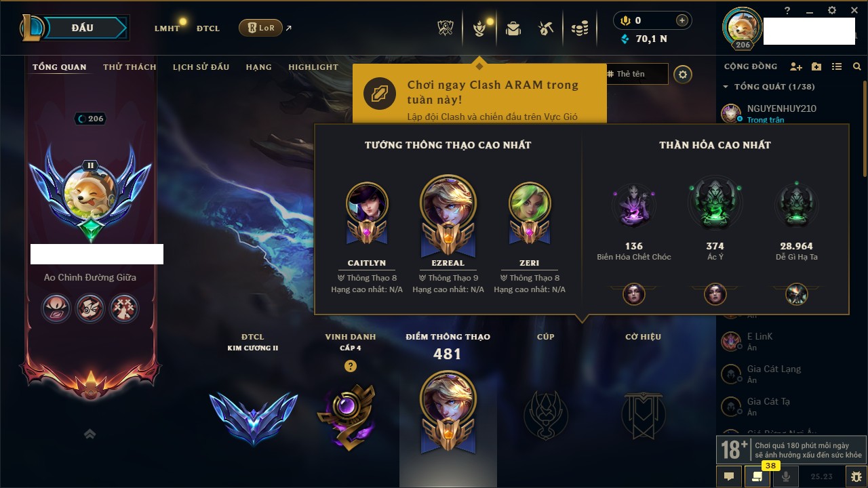Viewport: 868px width, 488px height.
Task: Click the Thẻ tên search field
Action: click(637, 74)
